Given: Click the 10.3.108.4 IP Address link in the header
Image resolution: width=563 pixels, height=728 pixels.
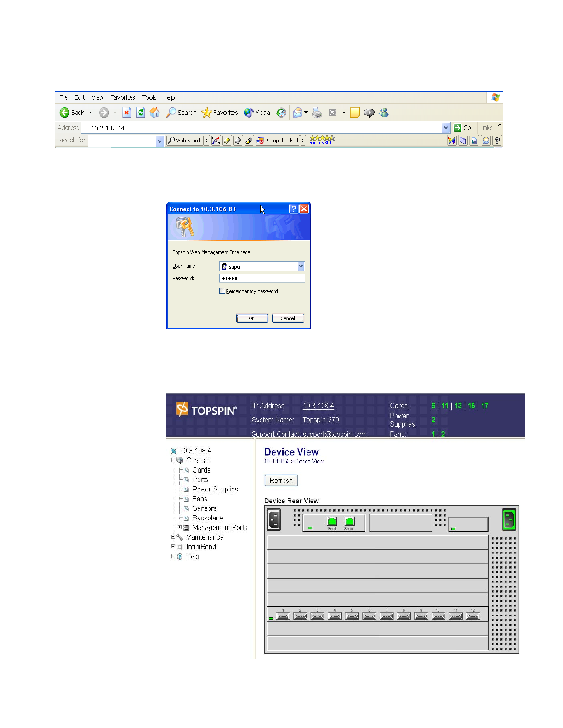Looking at the screenshot, I should [x=318, y=406].
